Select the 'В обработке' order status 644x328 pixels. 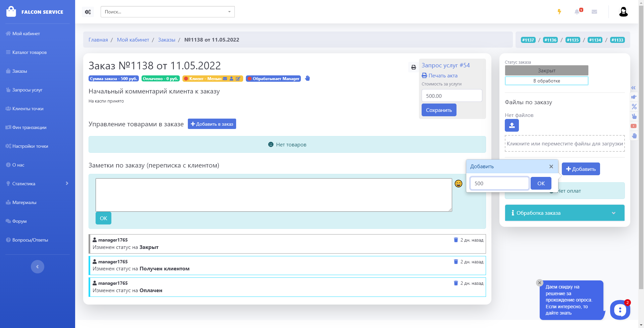(546, 81)
